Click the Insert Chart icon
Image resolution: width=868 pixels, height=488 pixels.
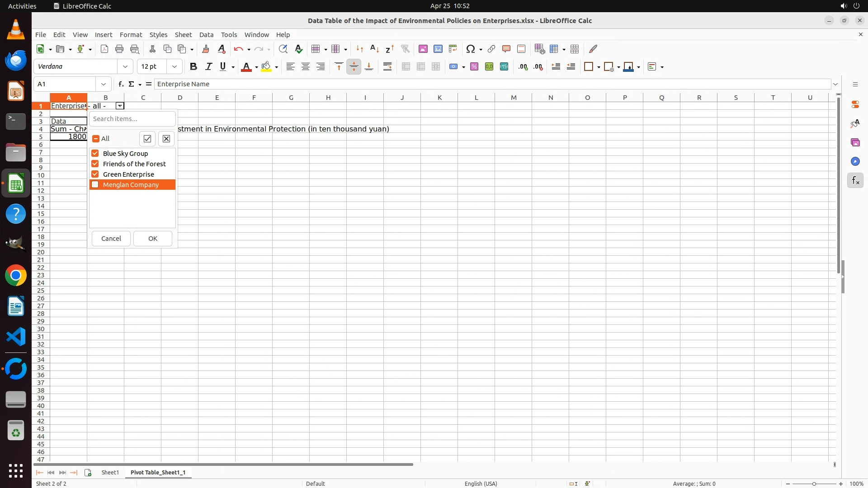[438, 49]
